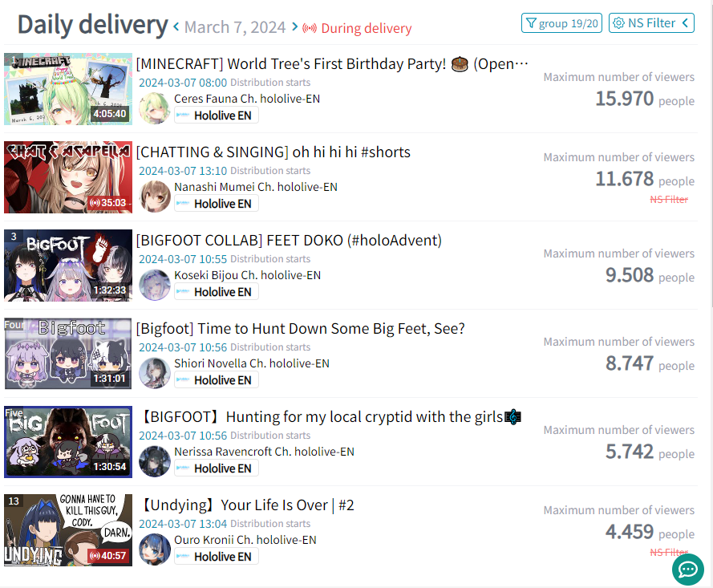This screenshot has height=588, width=713.
Task: Click Ouro Kronii channel avatar
Action: [155, 549]
